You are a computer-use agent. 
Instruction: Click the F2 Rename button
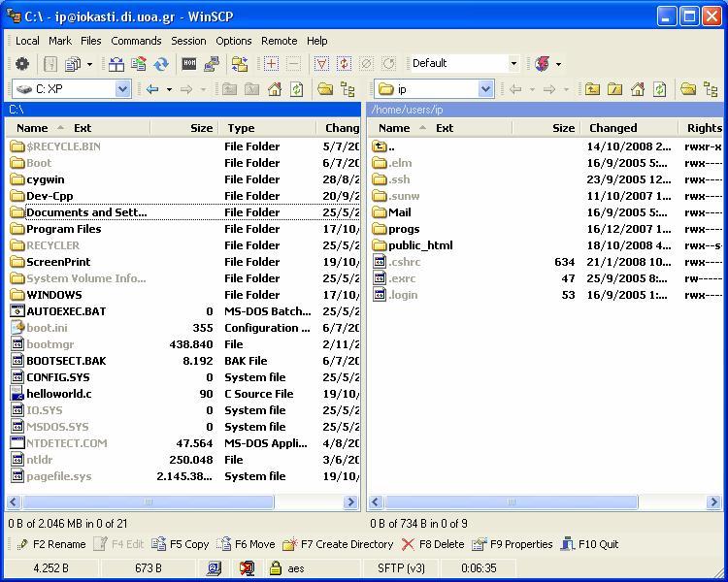pyautogui.click(x=51, y=544)
